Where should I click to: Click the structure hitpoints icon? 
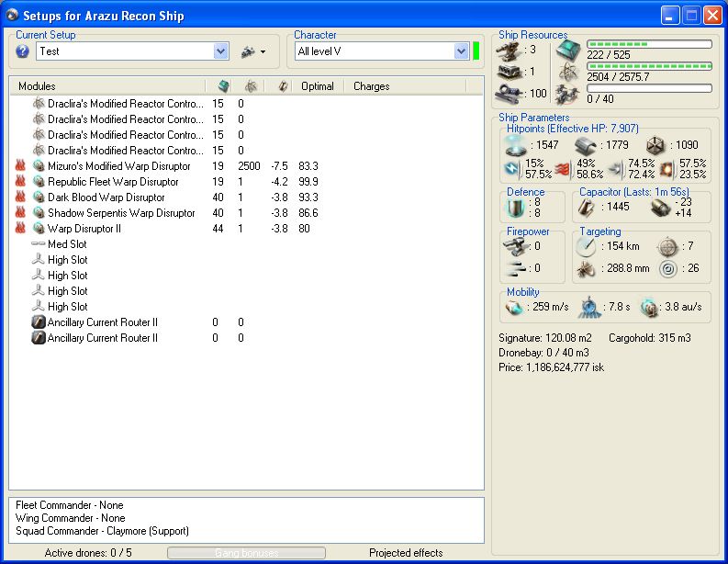656,145
